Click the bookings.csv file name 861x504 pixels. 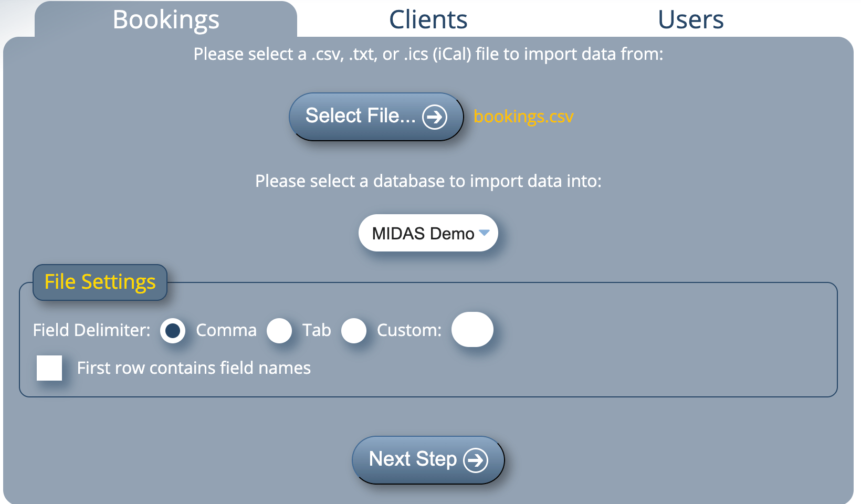click(523, 117)
